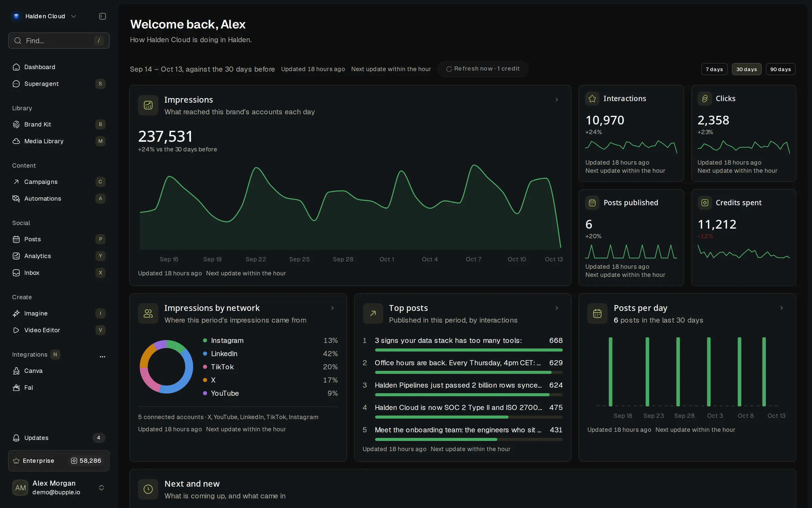Click the 237,531 impressions total
The width and height of the screenshot is (812, 508).
165,136
